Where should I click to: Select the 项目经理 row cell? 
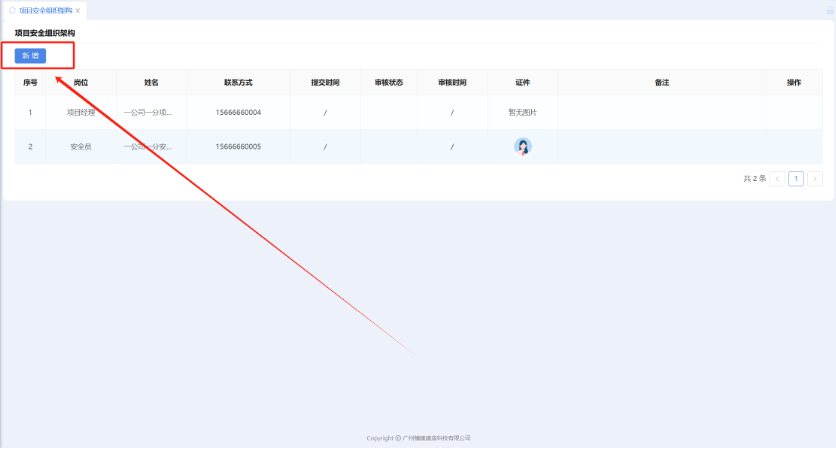point(81,112)
